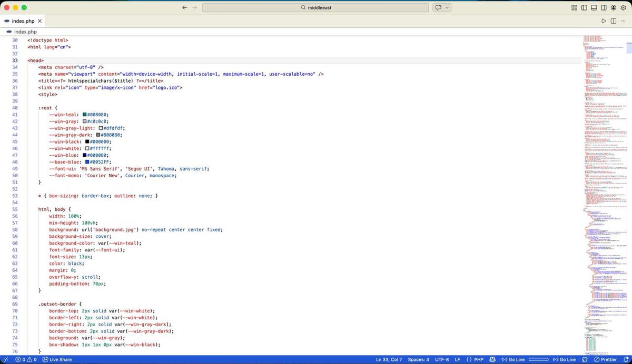Open the navy #000080 color swatch
This screenshot has height=364, width=632.
pos(84,155)
